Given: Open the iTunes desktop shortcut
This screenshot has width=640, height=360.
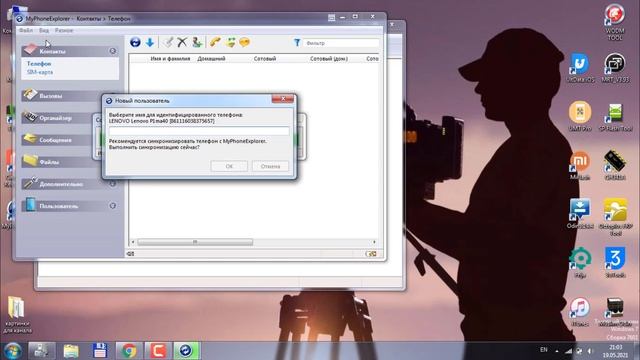Looking at the screenshot, I should (580, 311).
